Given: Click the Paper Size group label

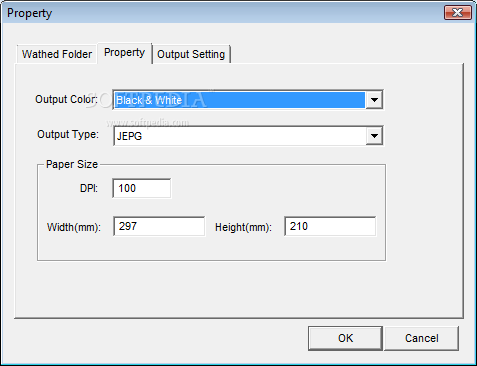Looking at the screenshot, I should (72, 164).
